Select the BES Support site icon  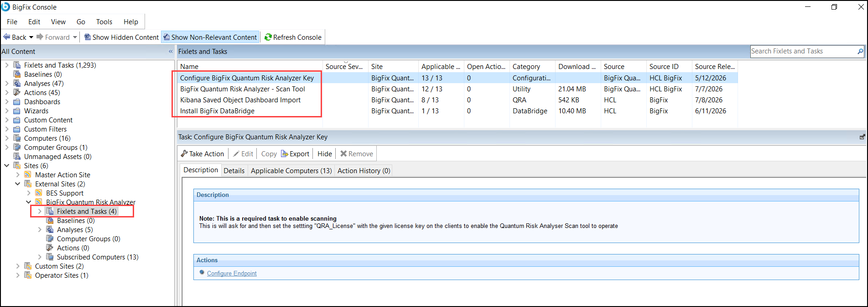pos(39,193)
